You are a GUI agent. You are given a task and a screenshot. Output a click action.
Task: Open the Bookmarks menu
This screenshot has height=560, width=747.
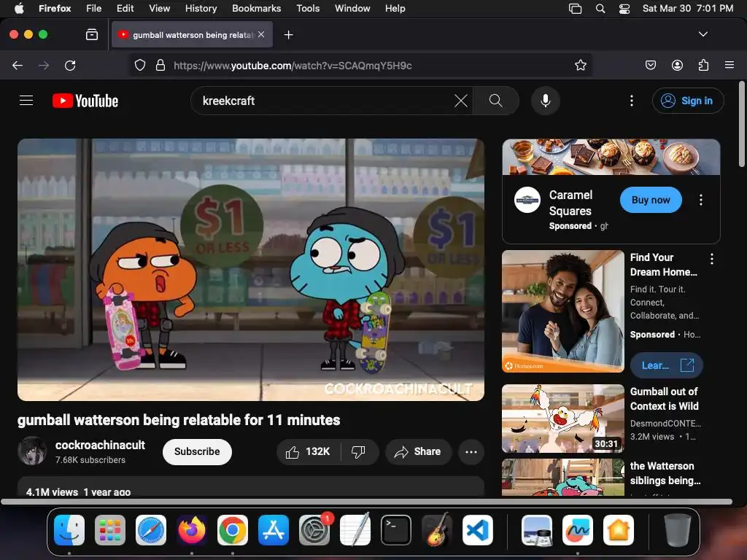tap(256, 8)
